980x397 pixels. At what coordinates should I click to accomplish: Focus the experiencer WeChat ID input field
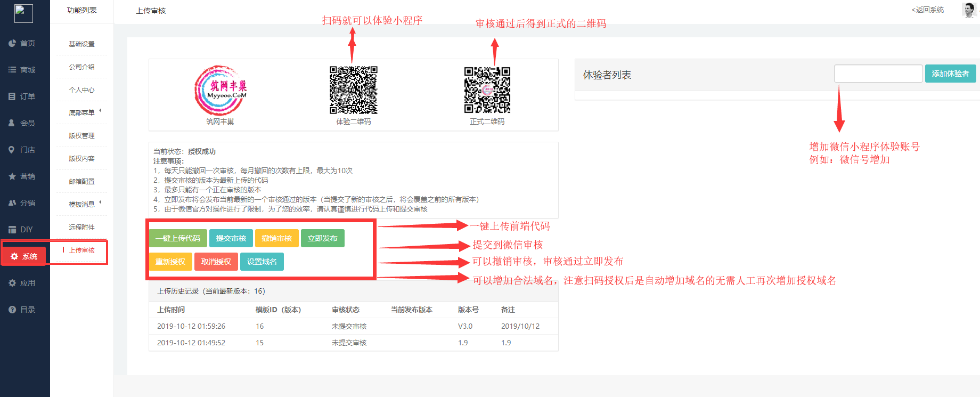click(878, 74)
